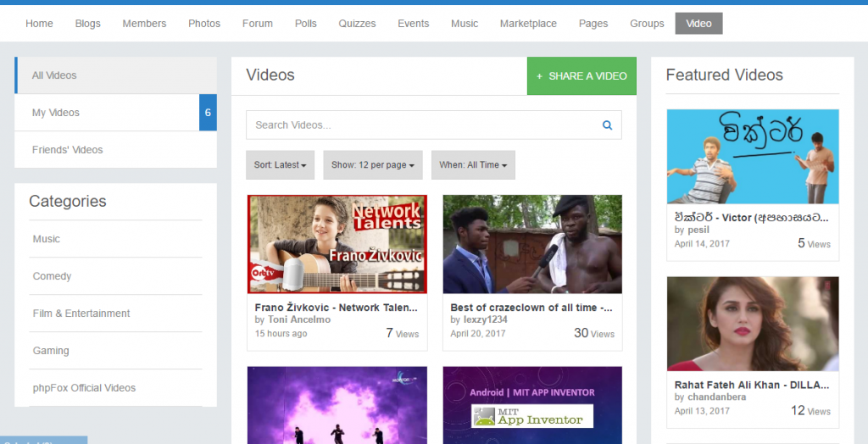Viewport: 868px width, 444px height.
Task: Choose the Film & Entertainment category
Action: 81,314
